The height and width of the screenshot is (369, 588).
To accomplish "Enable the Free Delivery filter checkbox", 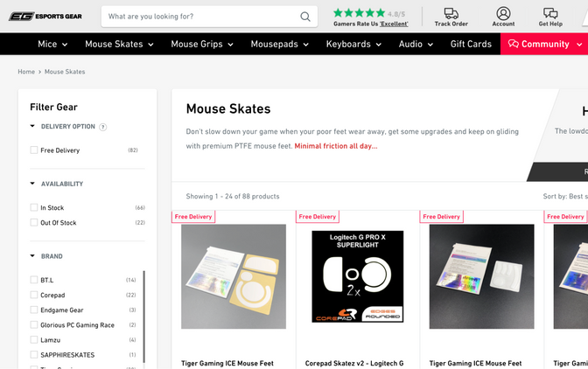I will (34, 150).
